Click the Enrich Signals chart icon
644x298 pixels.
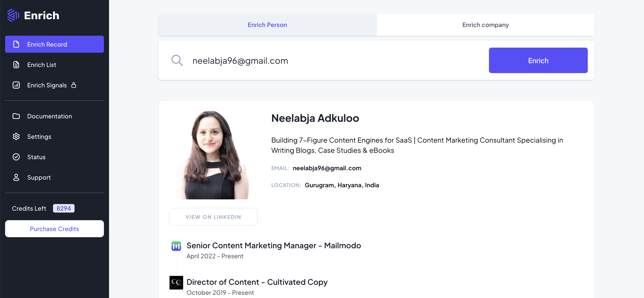16,85
